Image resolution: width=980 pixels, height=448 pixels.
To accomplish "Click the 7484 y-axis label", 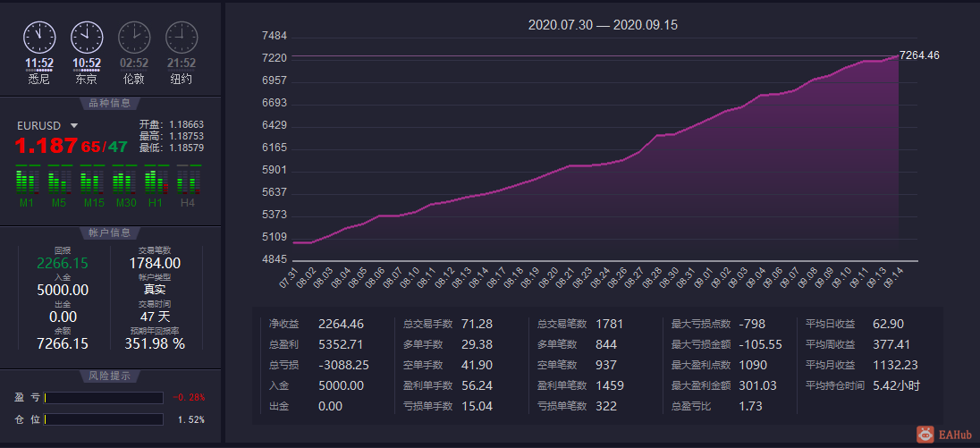I will pyautogui.click(x=275, y=37).
